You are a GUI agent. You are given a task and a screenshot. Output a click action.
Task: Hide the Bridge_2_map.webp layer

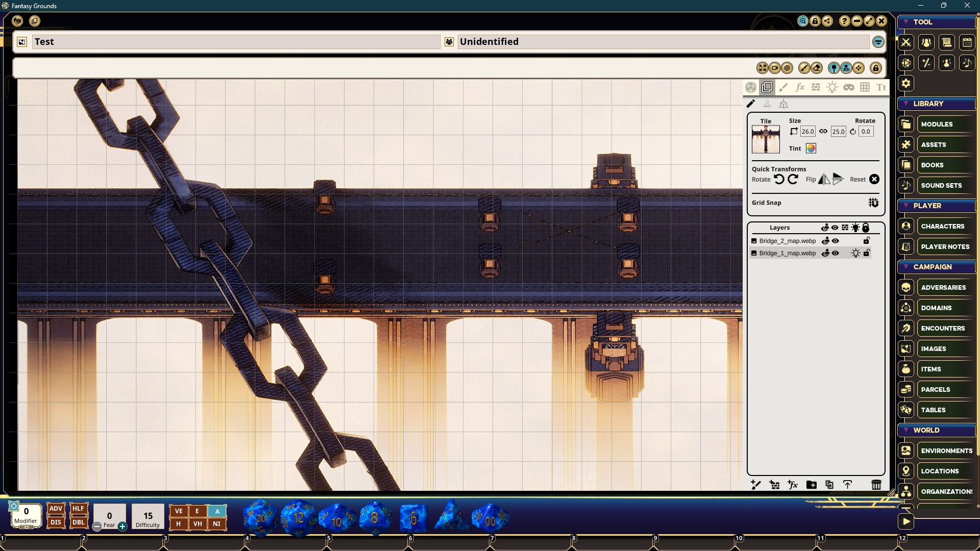[x=836, y=241]
